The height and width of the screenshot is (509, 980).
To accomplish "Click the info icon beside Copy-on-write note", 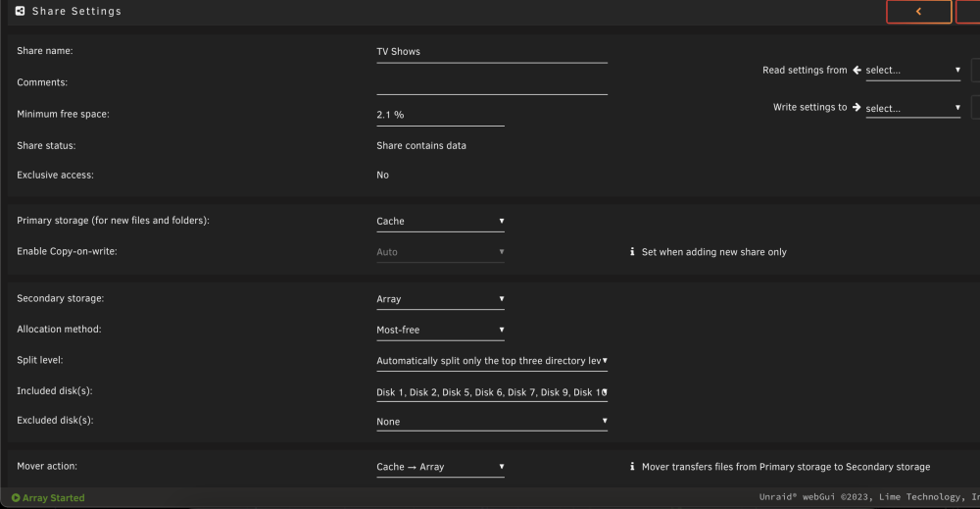I will (x=632, y=251).
